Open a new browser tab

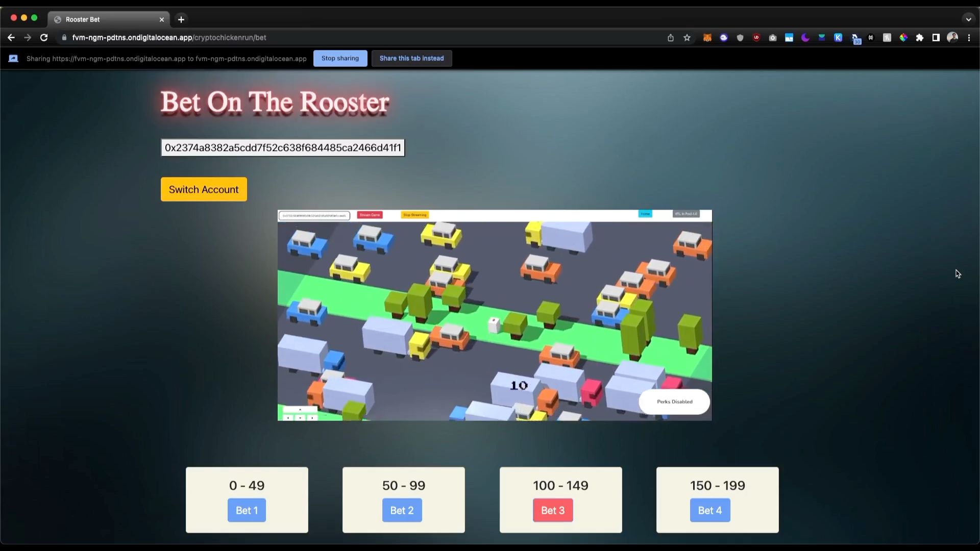181,19
